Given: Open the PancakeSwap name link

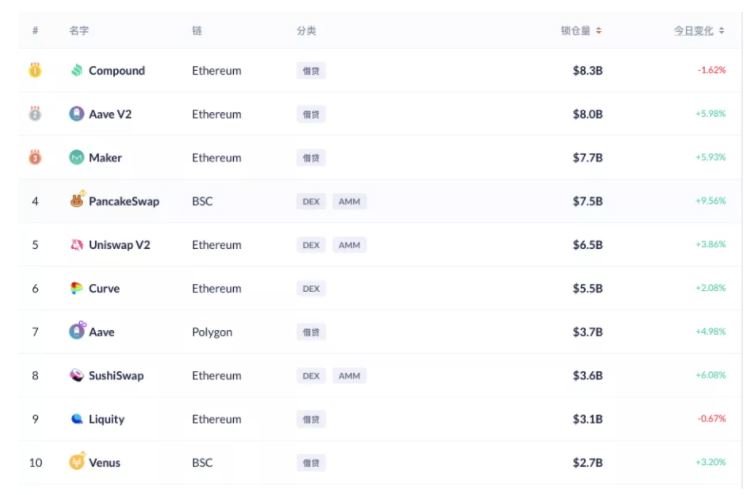Looking at the screenshot, I should 124,201.
